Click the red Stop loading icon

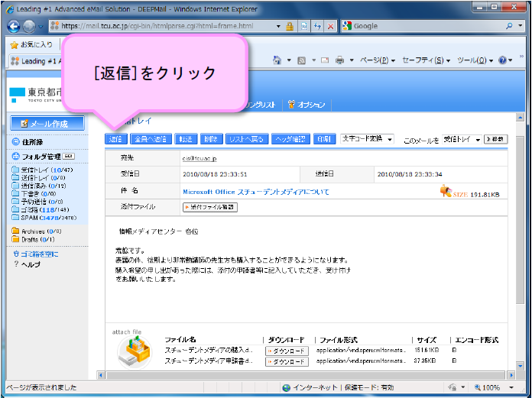point(330,26)
